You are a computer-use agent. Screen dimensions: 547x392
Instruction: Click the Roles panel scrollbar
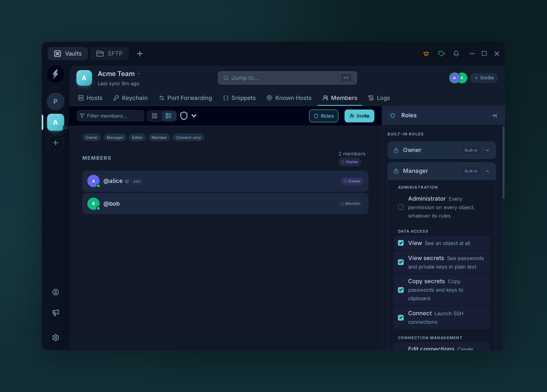(x=503, y=163)
